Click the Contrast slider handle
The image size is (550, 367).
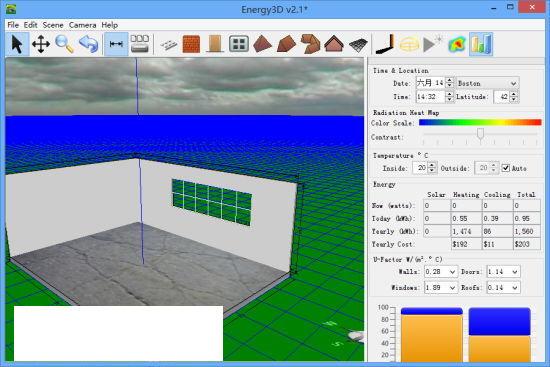tap(481, 134)
